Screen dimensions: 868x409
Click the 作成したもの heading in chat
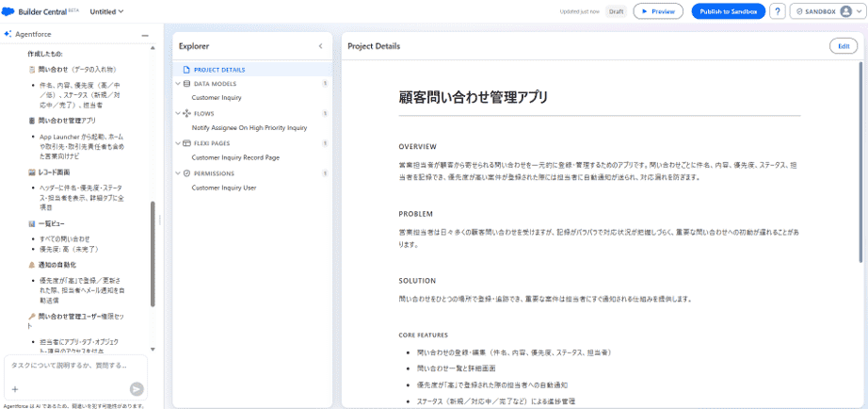(x=45, y=54)
